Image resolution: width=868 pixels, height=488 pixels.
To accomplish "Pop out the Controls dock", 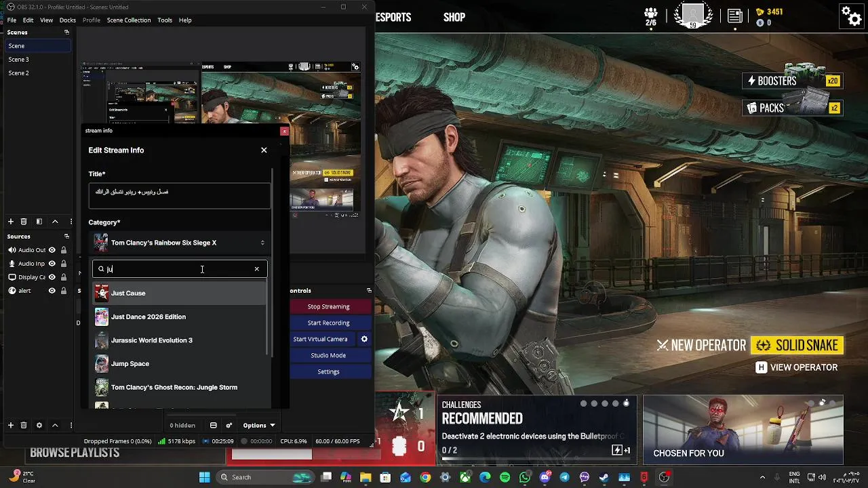I will point(369,291).
